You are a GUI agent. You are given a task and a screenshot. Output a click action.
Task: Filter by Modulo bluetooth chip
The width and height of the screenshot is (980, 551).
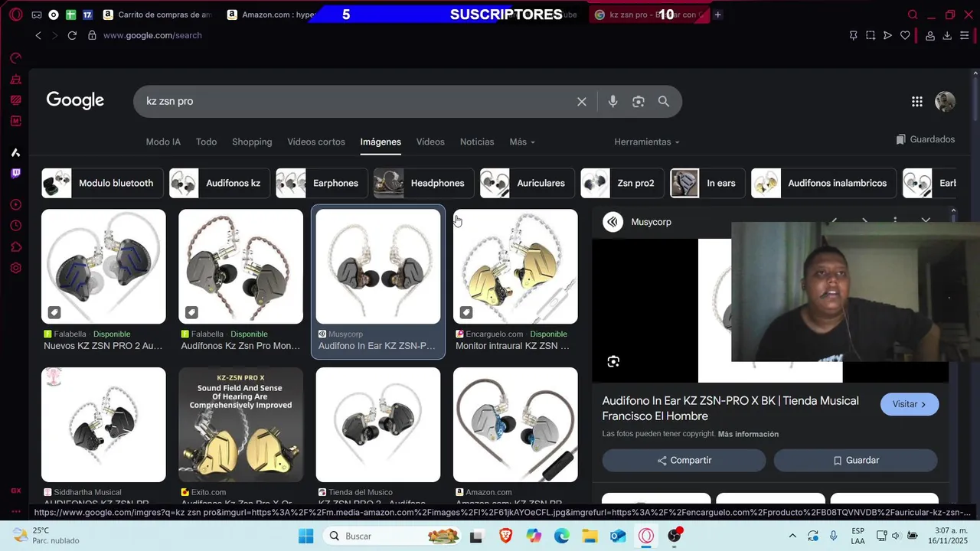click(x=103, y=183)
